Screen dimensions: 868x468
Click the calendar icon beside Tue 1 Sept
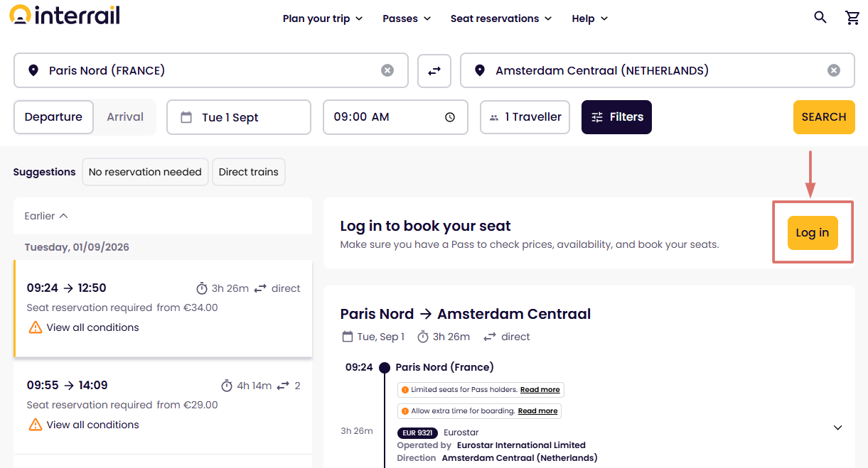186,117
